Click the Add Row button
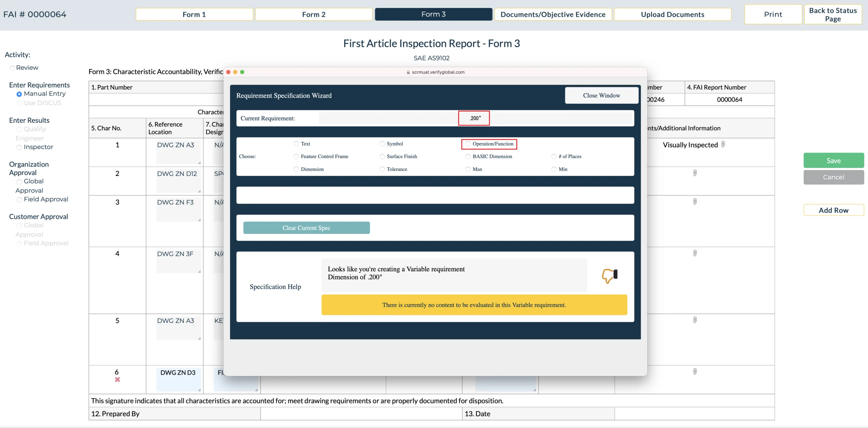 tap(834, 210)
